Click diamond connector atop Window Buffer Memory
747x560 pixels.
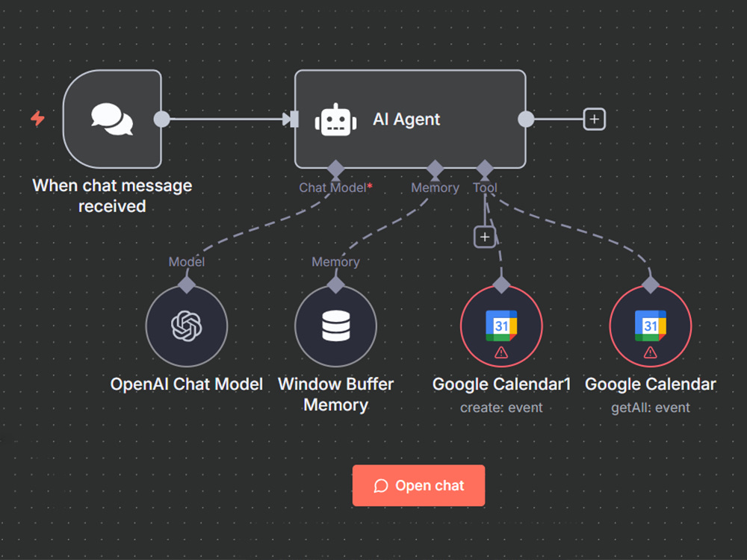coord(336,284)
